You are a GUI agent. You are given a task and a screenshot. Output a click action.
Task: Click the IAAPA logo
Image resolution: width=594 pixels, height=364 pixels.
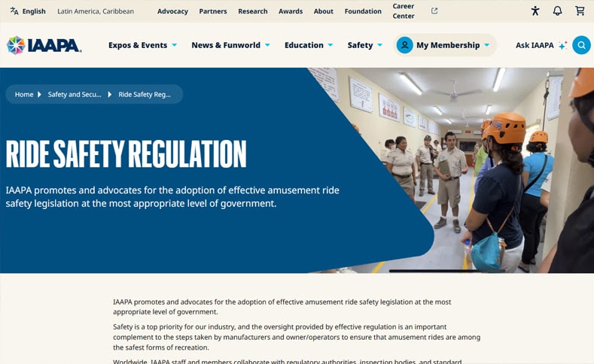tap(44, 45)
